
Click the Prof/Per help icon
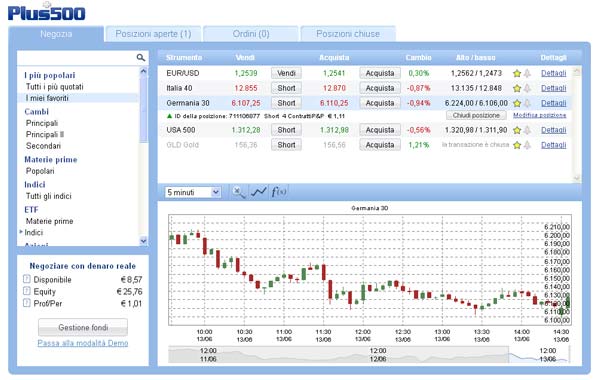[x=26, y=303]
